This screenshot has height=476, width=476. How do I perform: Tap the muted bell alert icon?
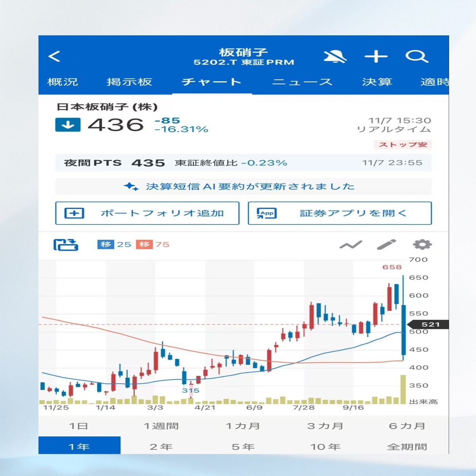click(x=335, y=57)
